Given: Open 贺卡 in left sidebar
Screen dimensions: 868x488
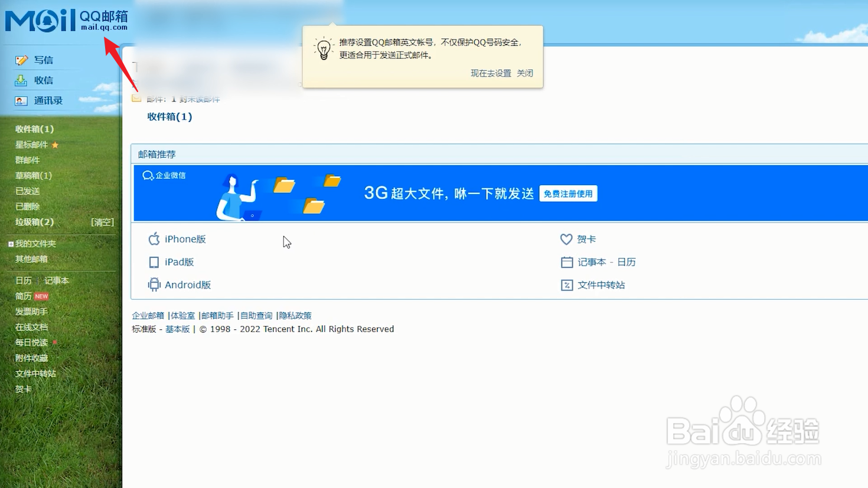Looking at the screenshot, I should coord(24,389).
